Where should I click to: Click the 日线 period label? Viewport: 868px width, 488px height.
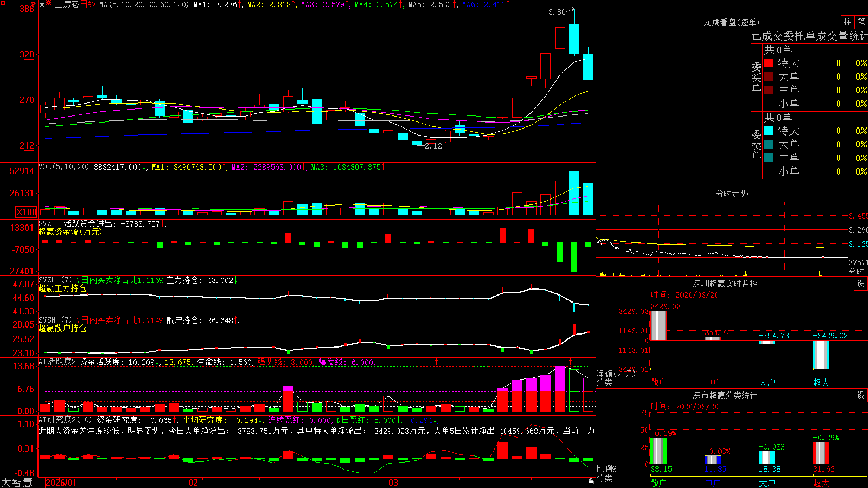click(x=88, y=4)
